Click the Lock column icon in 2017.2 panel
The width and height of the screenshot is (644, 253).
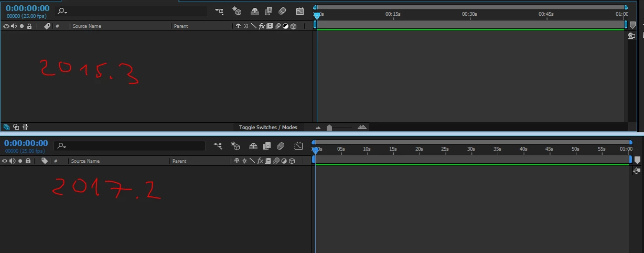pos(28,161)
